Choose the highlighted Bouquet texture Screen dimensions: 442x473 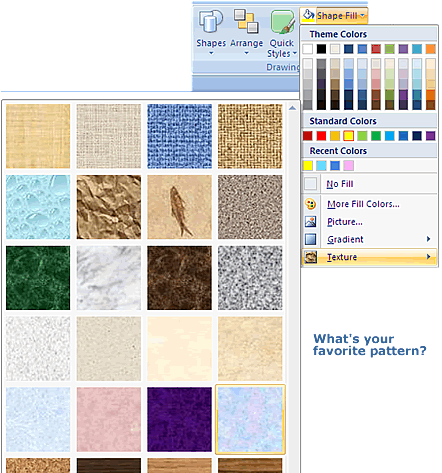250,419
